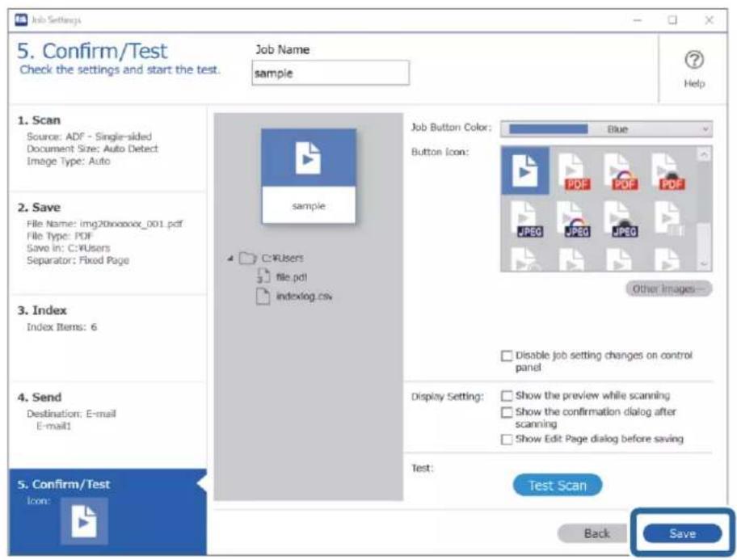This screenshot has height=560, width=737.
Task: Choose the color-arc JPEG button icon
Action: (x=574, y=219)
